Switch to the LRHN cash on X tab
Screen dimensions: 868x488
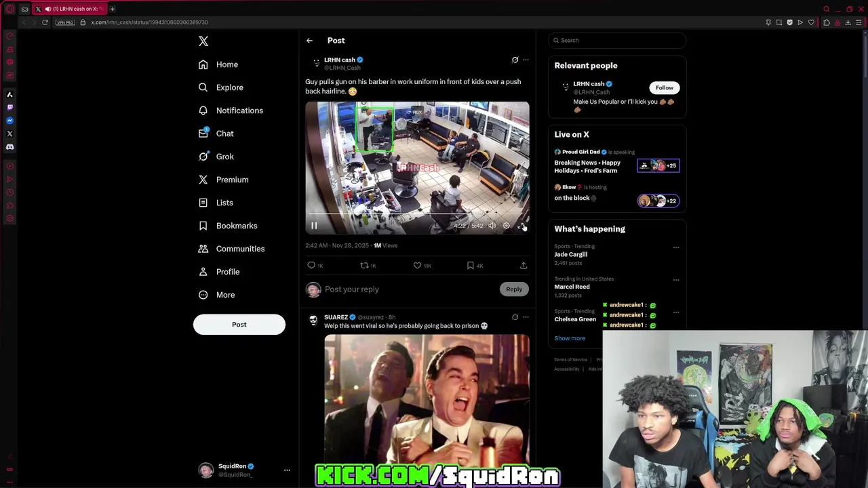[69, 9]
